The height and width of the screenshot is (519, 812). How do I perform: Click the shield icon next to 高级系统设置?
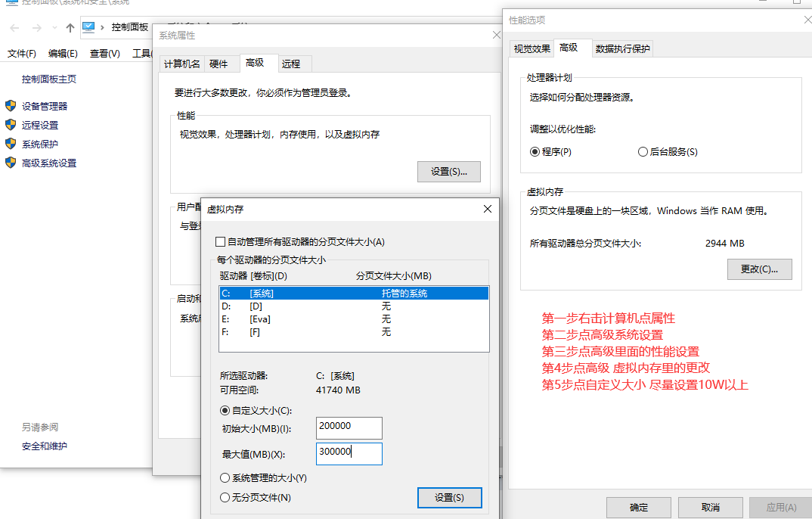9,161
